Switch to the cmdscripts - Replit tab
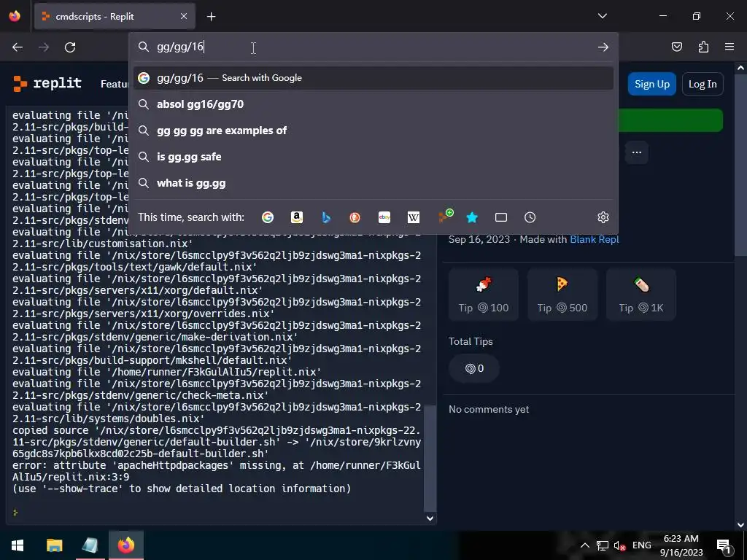The height and width of the screenshot is (560, 747). (x=115, y=16)
